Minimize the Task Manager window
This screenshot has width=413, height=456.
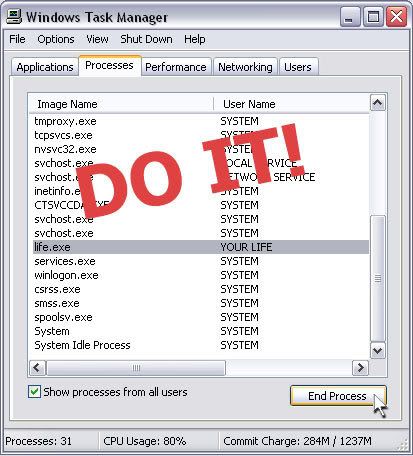pos(350,17)
